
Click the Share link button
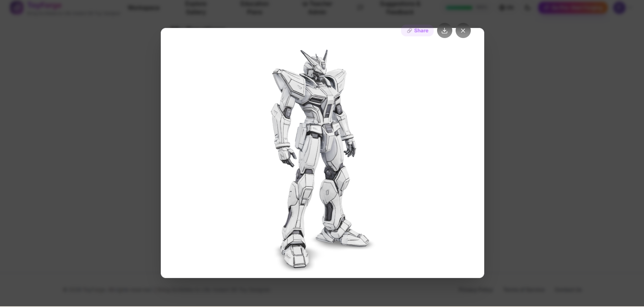[417, 31]
